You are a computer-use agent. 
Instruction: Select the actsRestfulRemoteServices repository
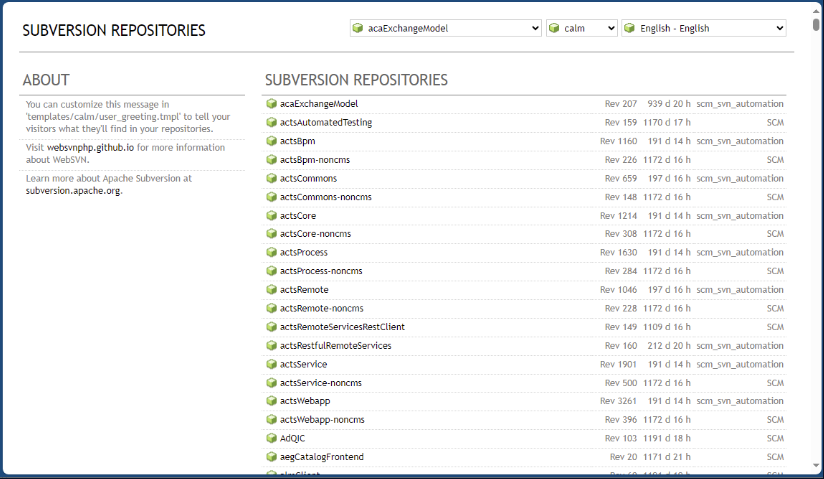pos(335,345)
